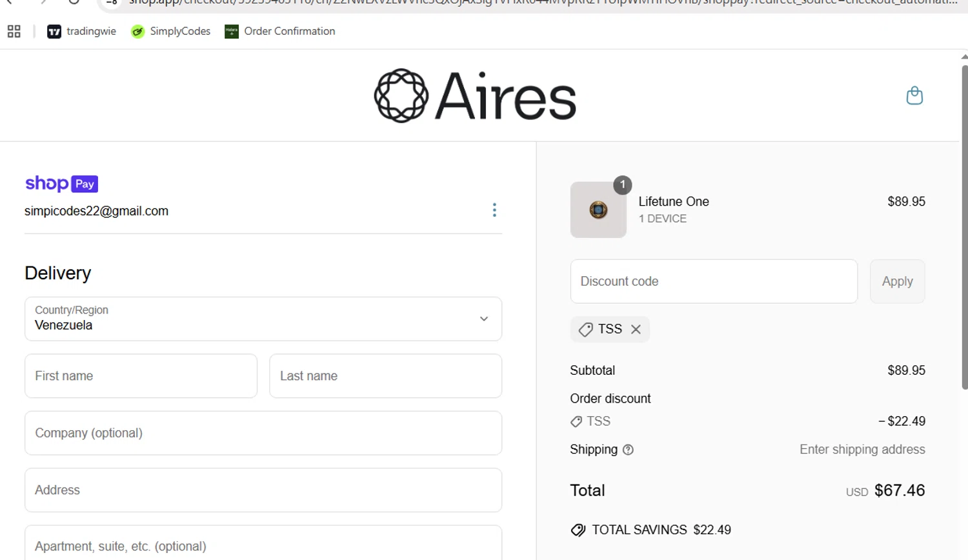Focus the Discount code field
The width and height of the screenshot is (968, 560).
[x=714, y=281]
